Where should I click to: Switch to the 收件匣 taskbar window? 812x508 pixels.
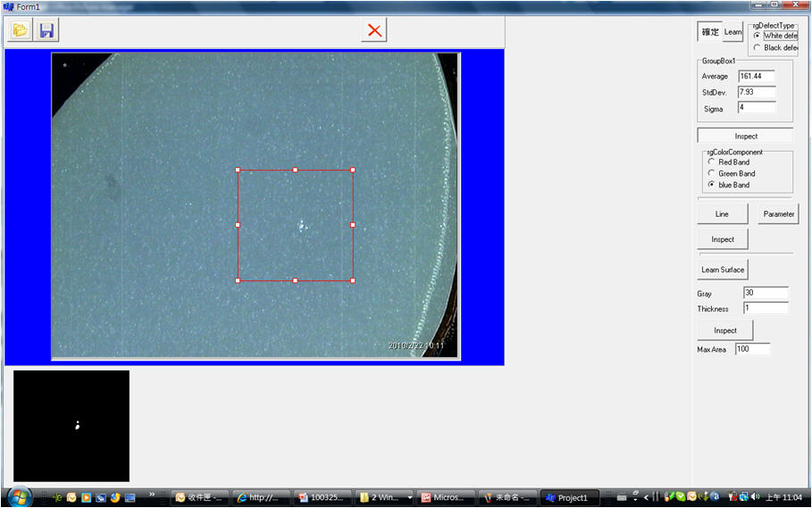click(199, 497)
